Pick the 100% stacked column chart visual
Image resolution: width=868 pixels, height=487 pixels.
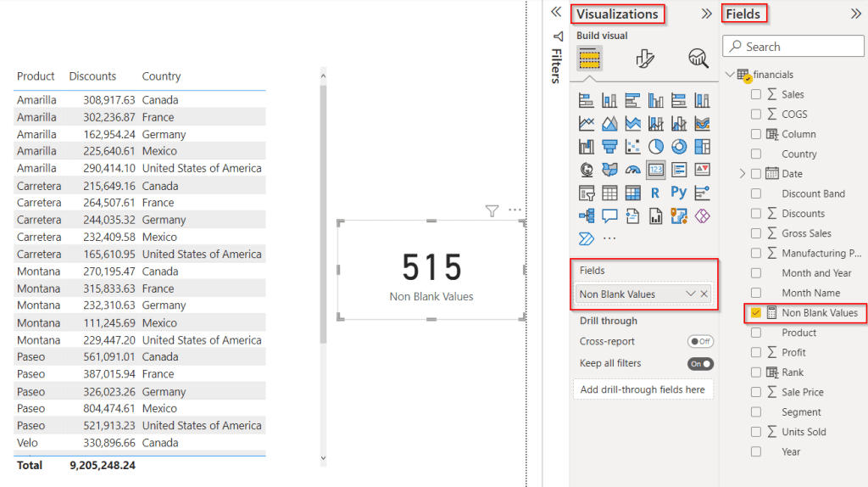[x=703, y=100]
